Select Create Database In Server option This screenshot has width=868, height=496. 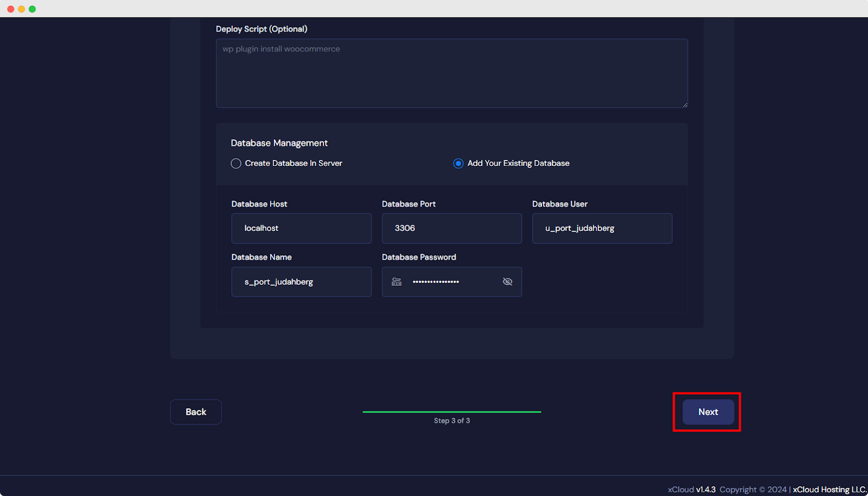point(236,163)
